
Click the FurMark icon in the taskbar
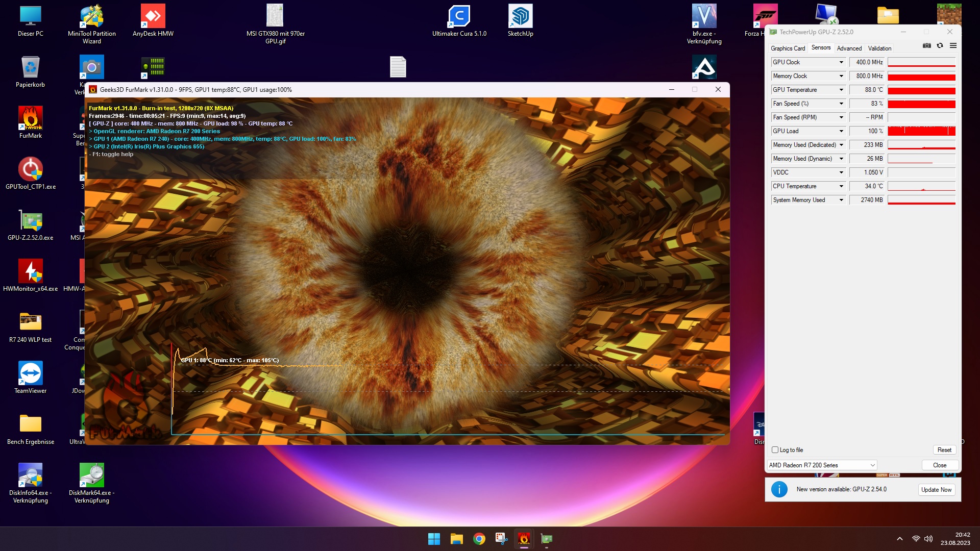[524, 539]
